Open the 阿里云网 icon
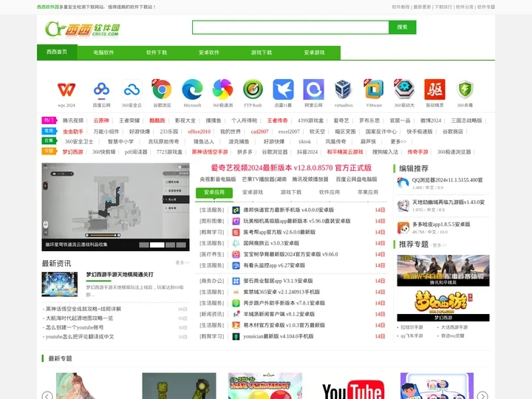Image resolution: width=532 pixels, height=399 pixels. tap(313, 89)
